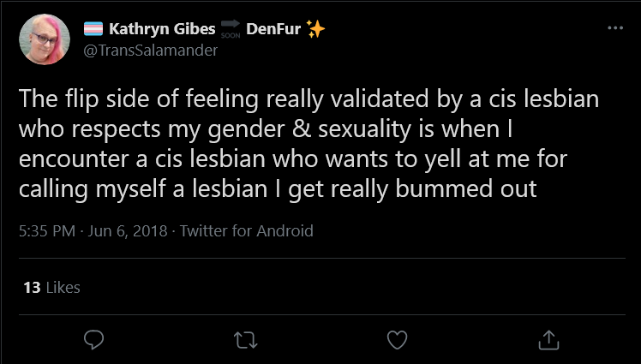This screenshot has height=364, width=641.
Task: Click the sparkles emoji after DenFur
Action: click(x=315, y=29)
